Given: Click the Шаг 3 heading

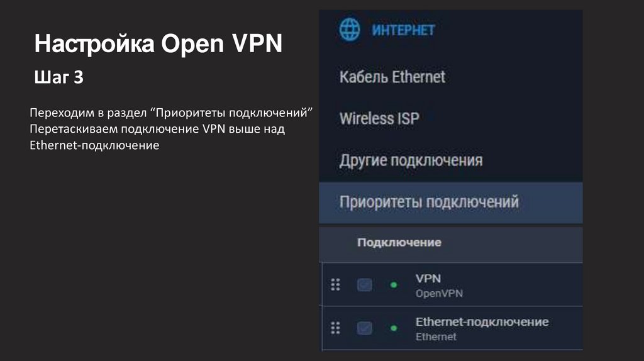Looking at the screenshot, I should point(58,78).
